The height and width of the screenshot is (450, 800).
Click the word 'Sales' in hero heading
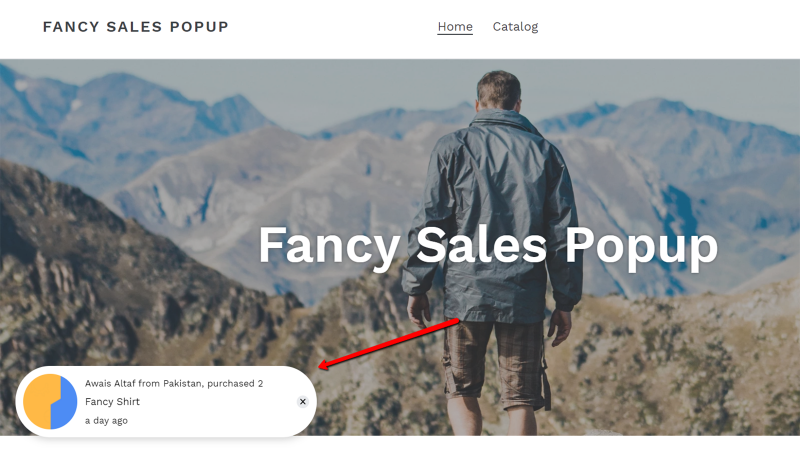[481, 245]
